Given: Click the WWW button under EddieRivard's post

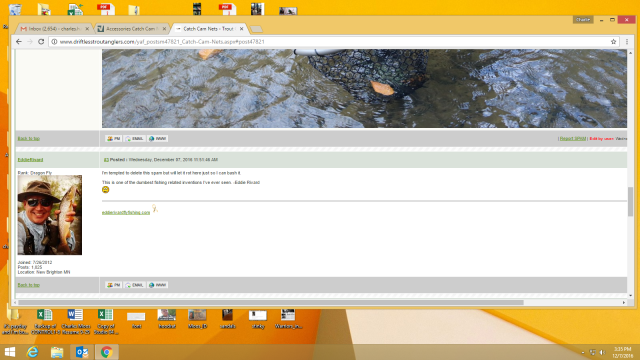Looking at the screenshot, I should [x=158, y=285].
